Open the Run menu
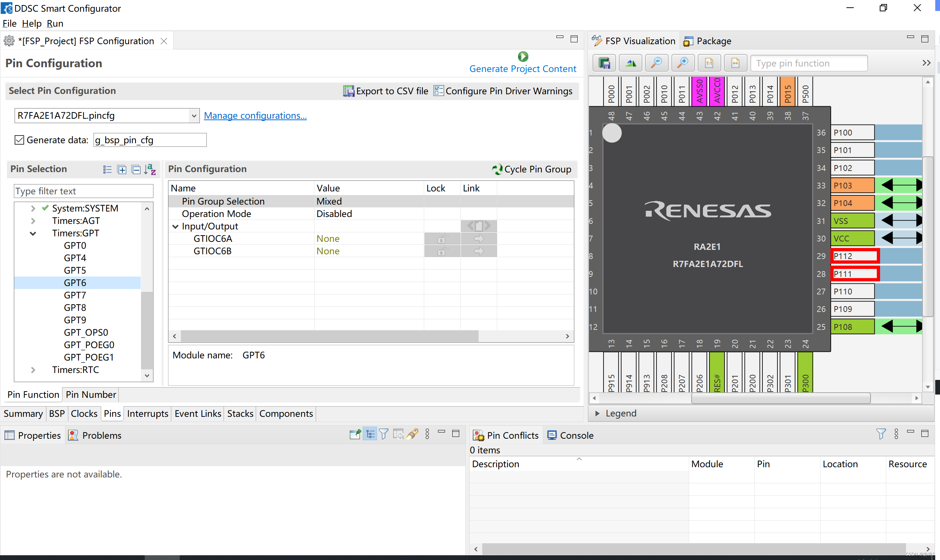940x560 pixels. [55, 23]
